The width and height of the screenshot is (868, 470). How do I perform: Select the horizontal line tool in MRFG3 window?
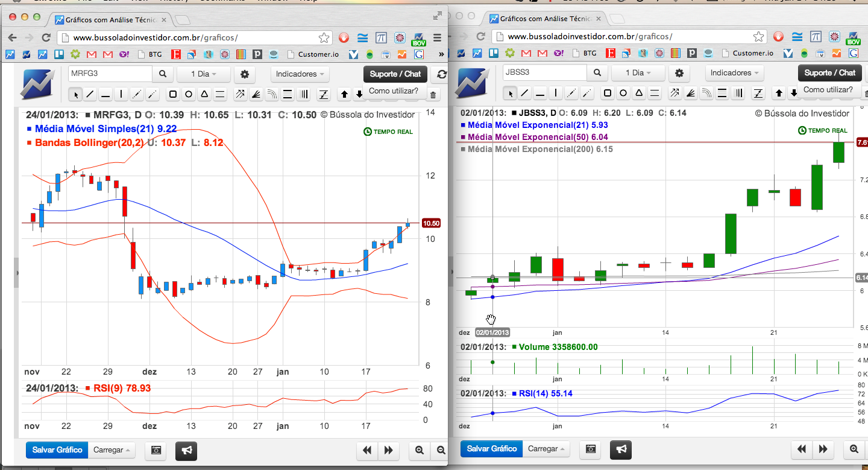105,94
